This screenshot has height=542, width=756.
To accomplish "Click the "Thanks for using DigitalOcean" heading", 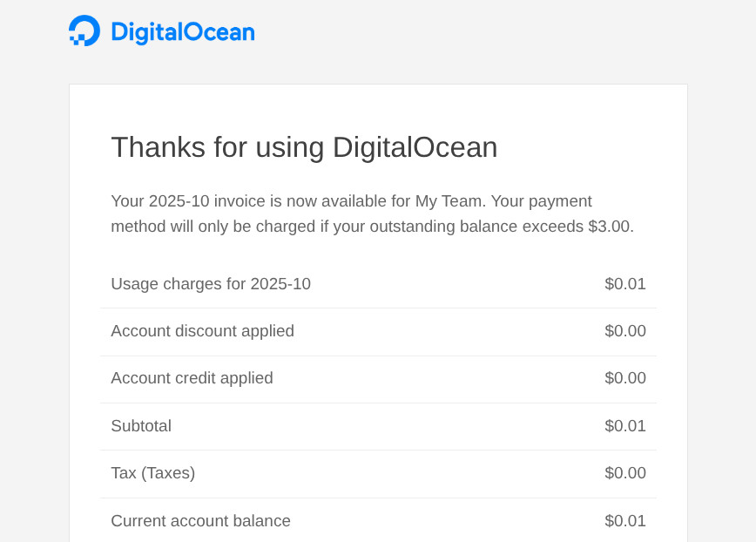I will 304,147.
